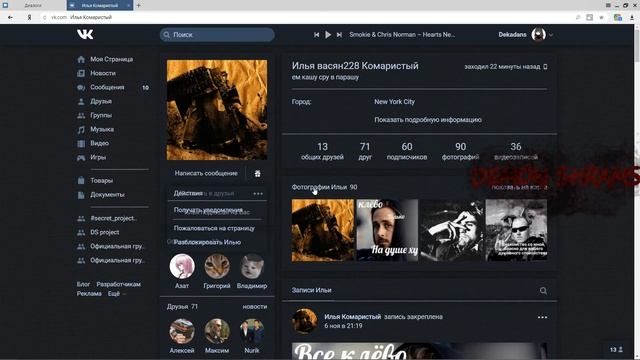640x360 pixels.
Task: Open Музыка music note icon
Action: coord(81,129)
